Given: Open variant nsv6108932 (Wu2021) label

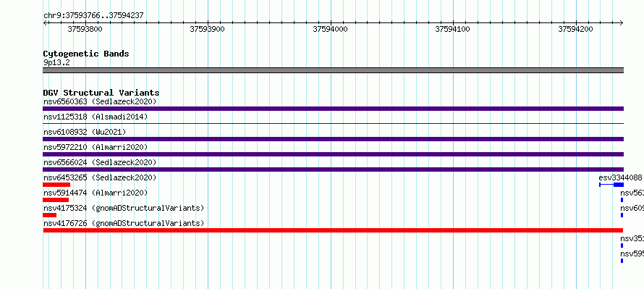Looking at the screenshot, I should click(x=85, y=132).
